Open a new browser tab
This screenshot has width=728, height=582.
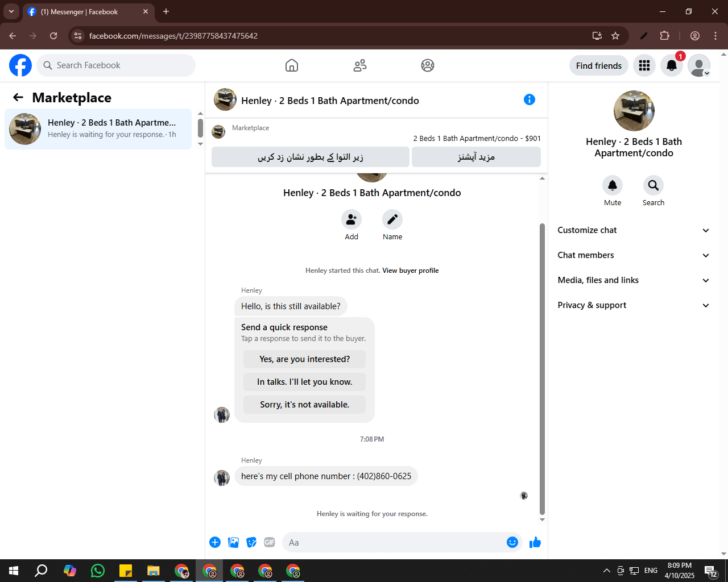tap(166, 11)
